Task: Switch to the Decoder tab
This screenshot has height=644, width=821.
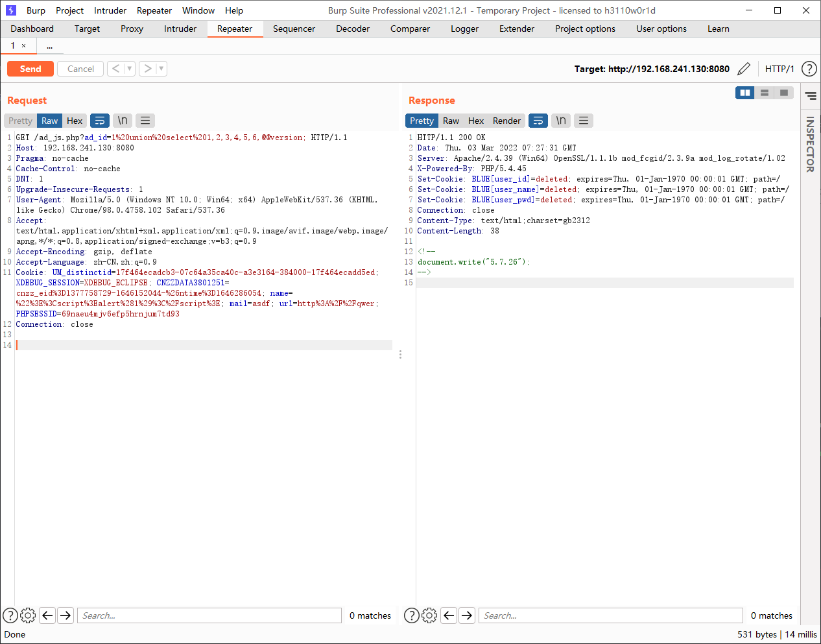Action: [353, 29]
